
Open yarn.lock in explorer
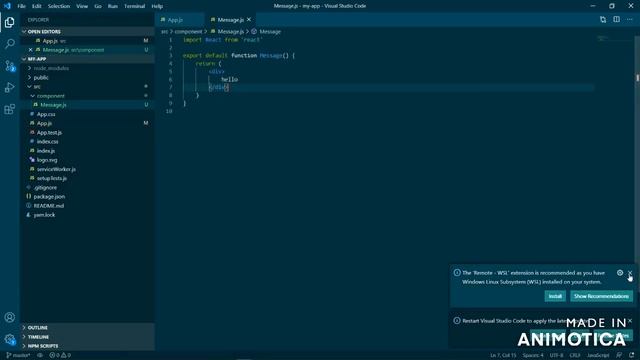click(44, 215)
